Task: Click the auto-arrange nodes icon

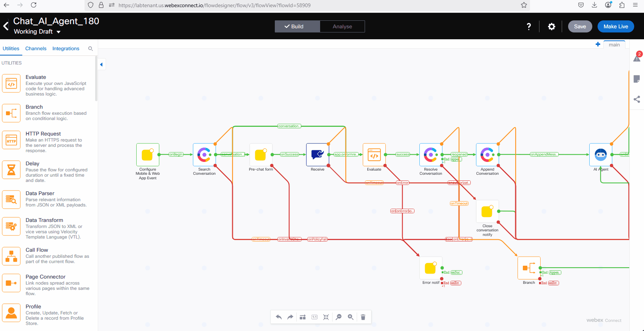Action: [x=302, y=317]
